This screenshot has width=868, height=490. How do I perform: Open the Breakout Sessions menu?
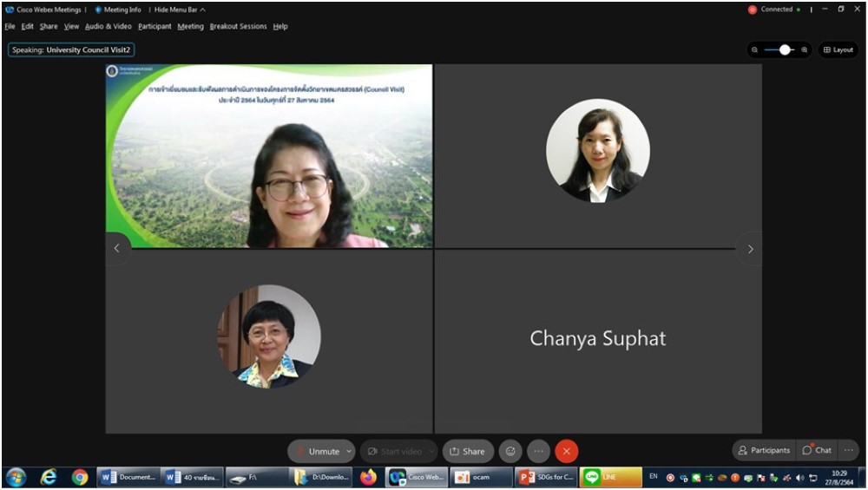(x=238, y=26)
